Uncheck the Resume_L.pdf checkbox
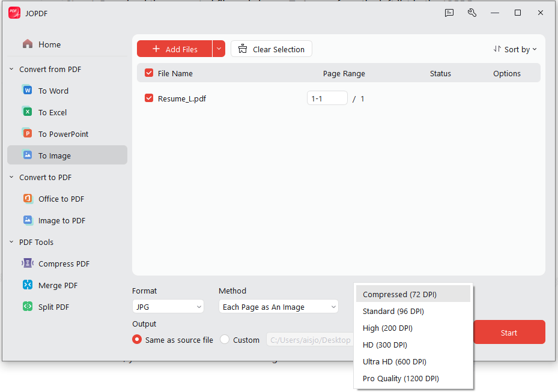 point(149,98)
